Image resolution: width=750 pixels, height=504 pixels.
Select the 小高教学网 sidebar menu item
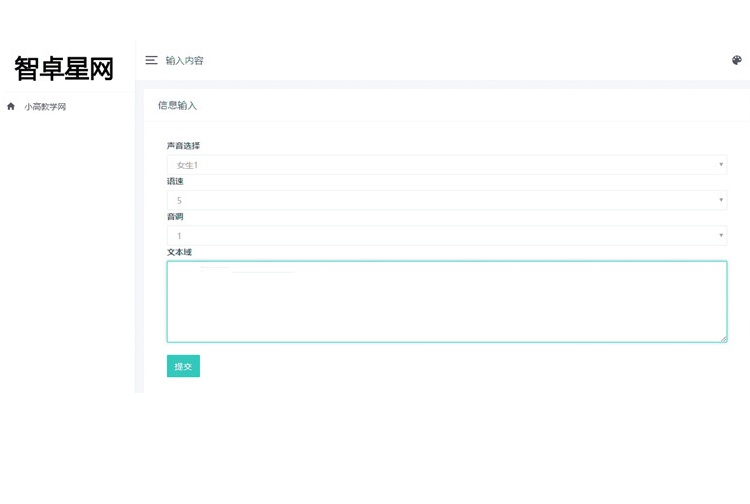tap(45, 106)
